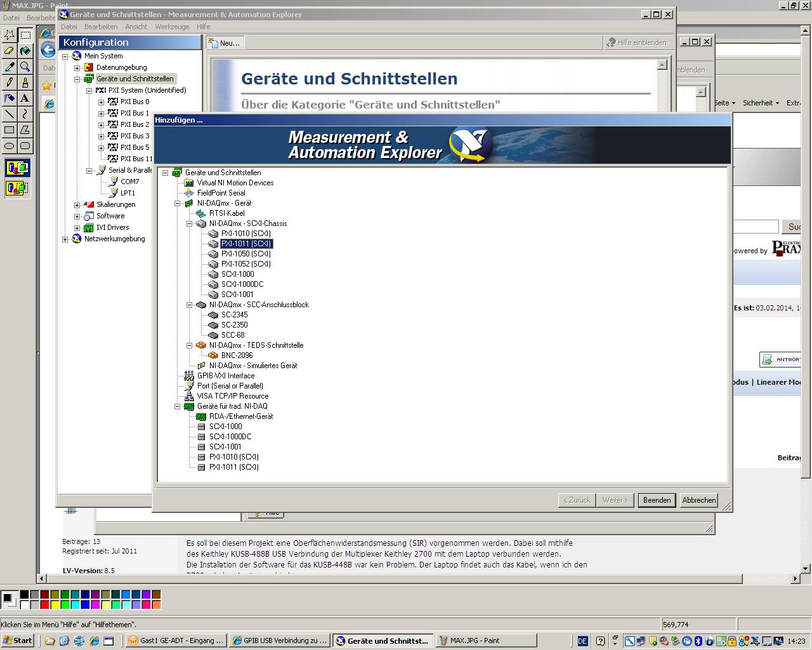The width and height of the screenshot is (812, 650).
Task: Select LPT1 in the Konfiguration tree
Action: 128,193
